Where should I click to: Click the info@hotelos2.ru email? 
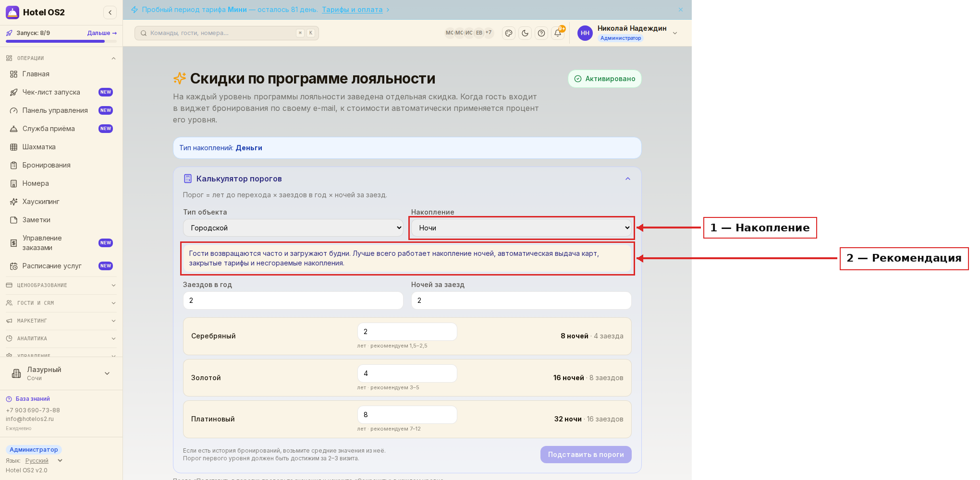point(30,419)
